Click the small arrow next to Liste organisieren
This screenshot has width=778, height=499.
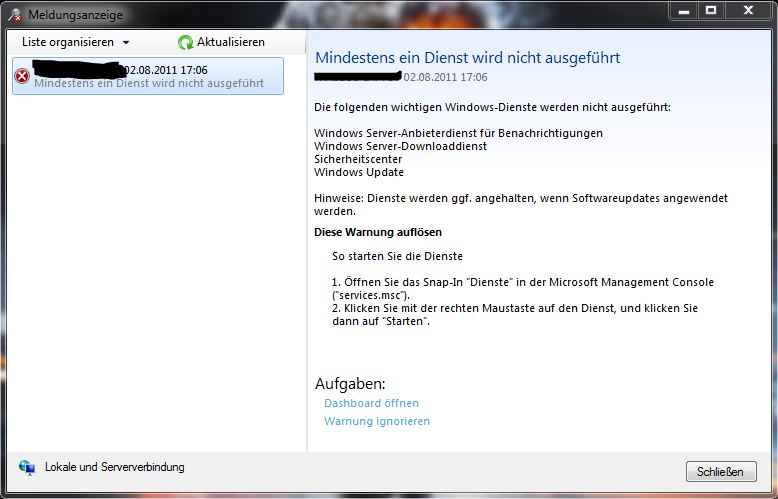126,43
